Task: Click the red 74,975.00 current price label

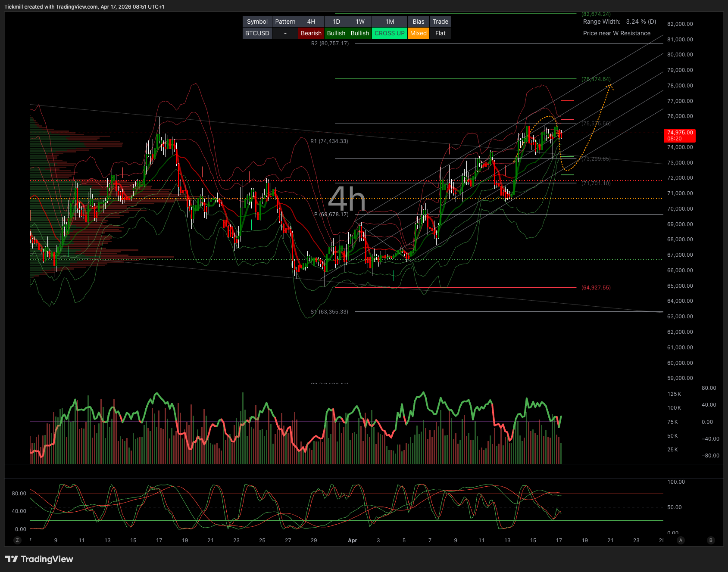Action: (x=680, y=135)
